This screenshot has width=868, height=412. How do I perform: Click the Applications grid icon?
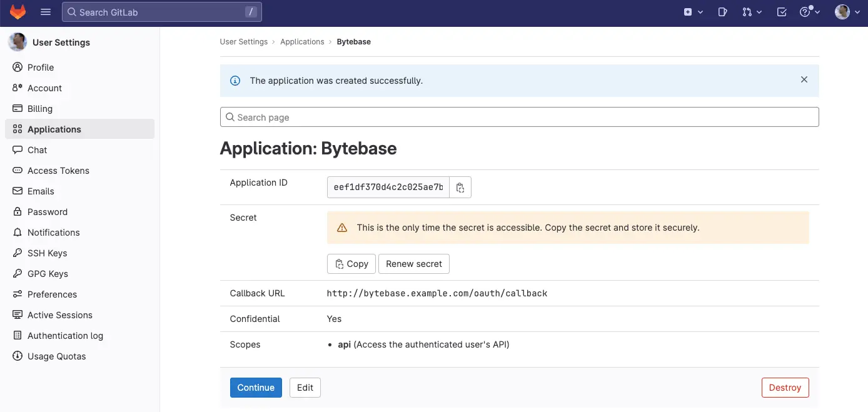18,129
